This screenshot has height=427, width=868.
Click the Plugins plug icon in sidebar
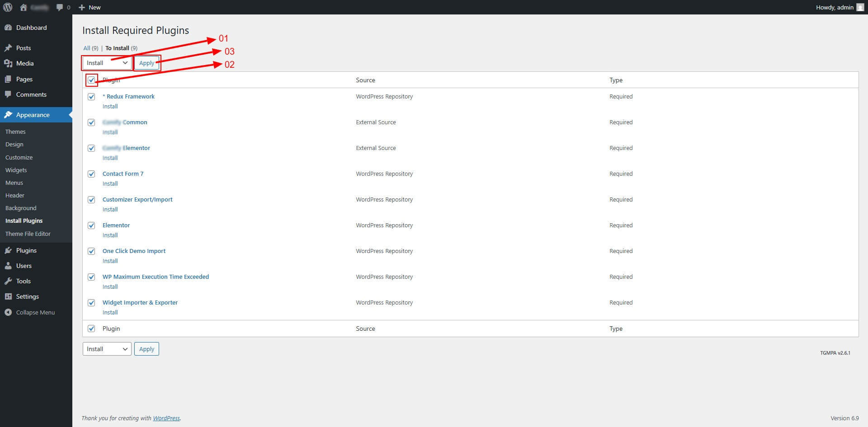click(8, 250)
